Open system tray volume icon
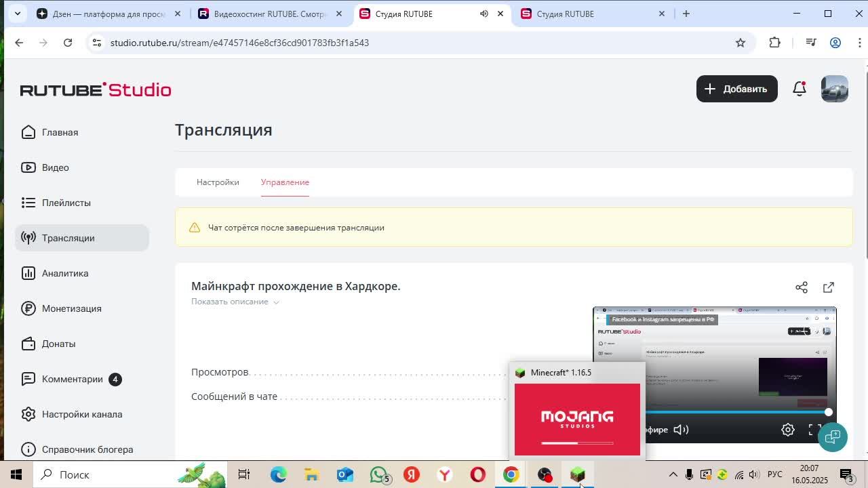 754,474
